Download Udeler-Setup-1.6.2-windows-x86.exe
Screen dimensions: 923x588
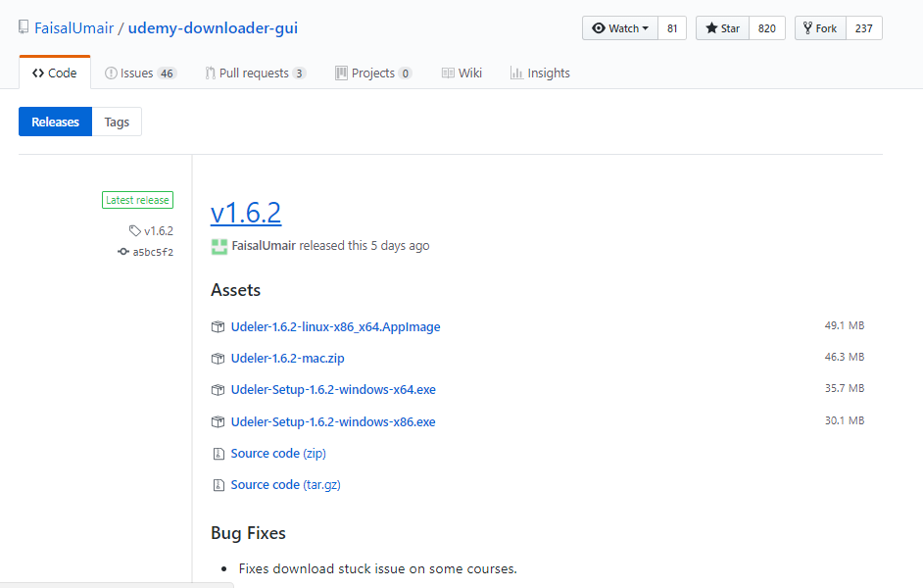pos(333,421)
